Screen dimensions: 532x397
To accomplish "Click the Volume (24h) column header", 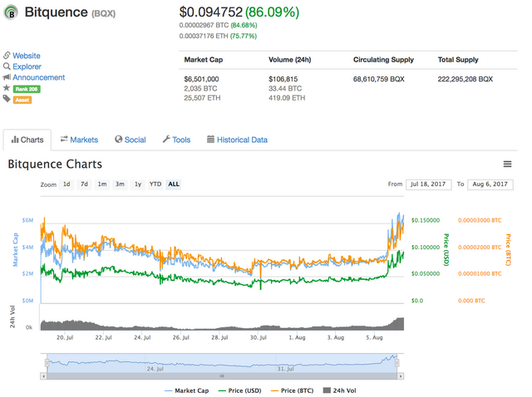I will click(x=290, y=60).
